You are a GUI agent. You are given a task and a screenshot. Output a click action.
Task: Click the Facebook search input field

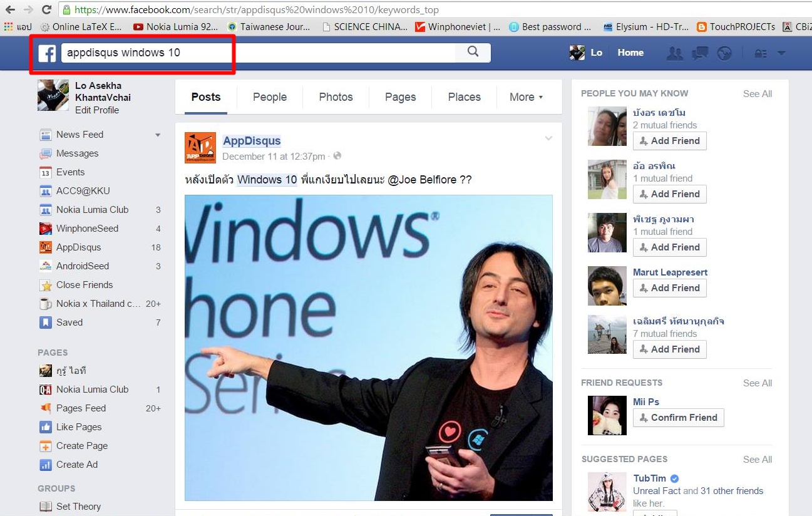258,53
